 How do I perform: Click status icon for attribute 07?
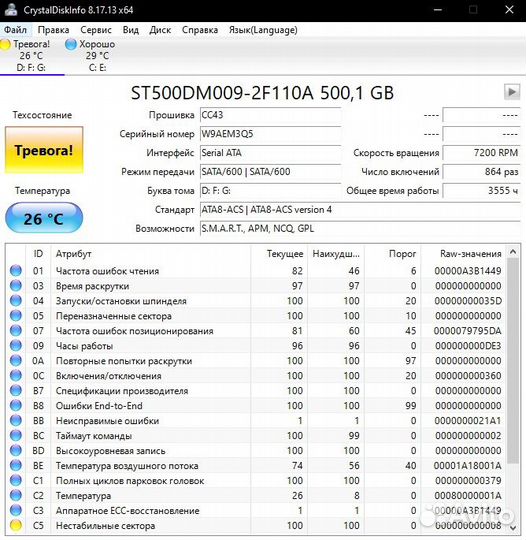click(16, 331)
